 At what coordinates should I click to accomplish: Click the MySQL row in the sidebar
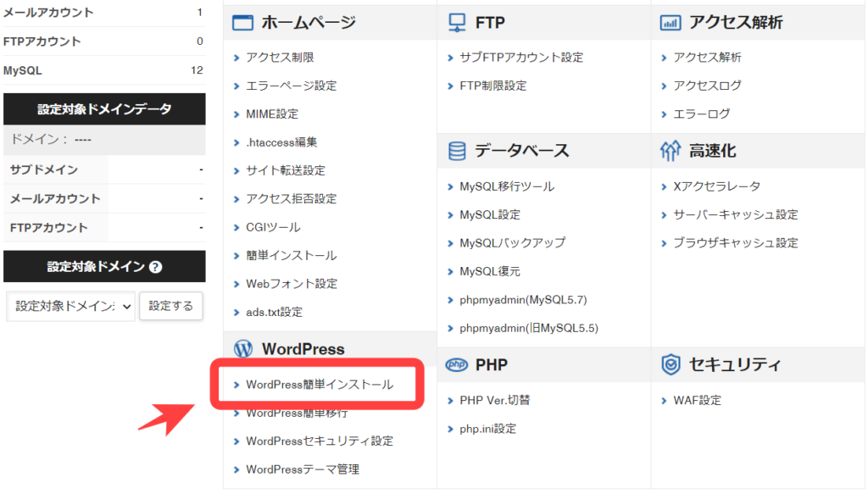[104, 70]
